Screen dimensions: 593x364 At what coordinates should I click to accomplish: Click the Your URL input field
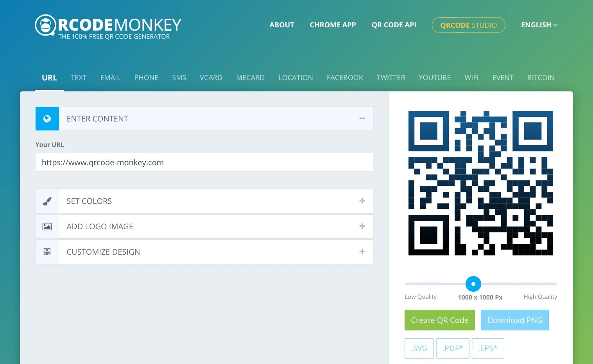(x=204, y=162)
